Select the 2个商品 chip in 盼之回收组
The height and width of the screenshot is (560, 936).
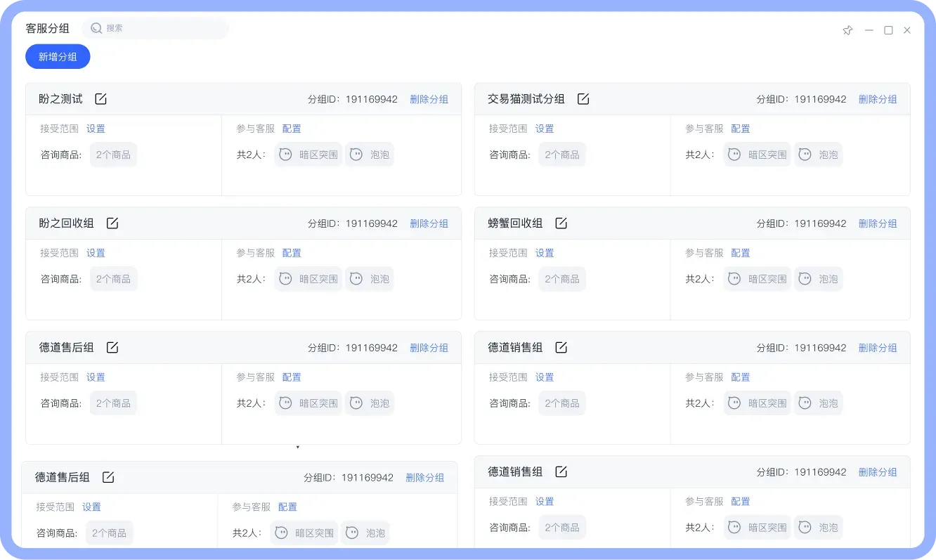113,279
